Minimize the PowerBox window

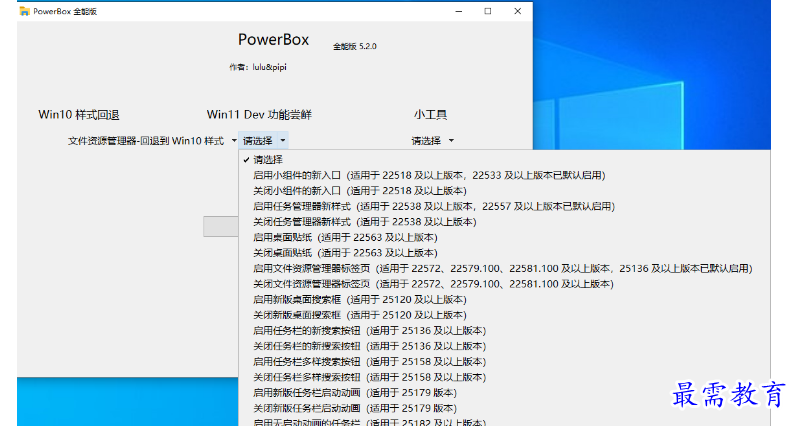(459, 11)
